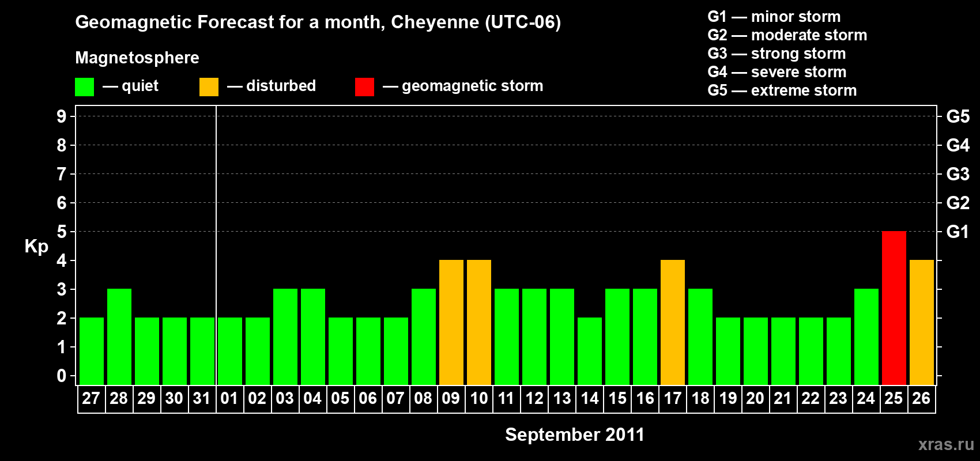Image resolution: width=980 pixels, height=461 pixels.
Task: Click the orange disturbed legend swatch
Action: click(x=209, y=87)
